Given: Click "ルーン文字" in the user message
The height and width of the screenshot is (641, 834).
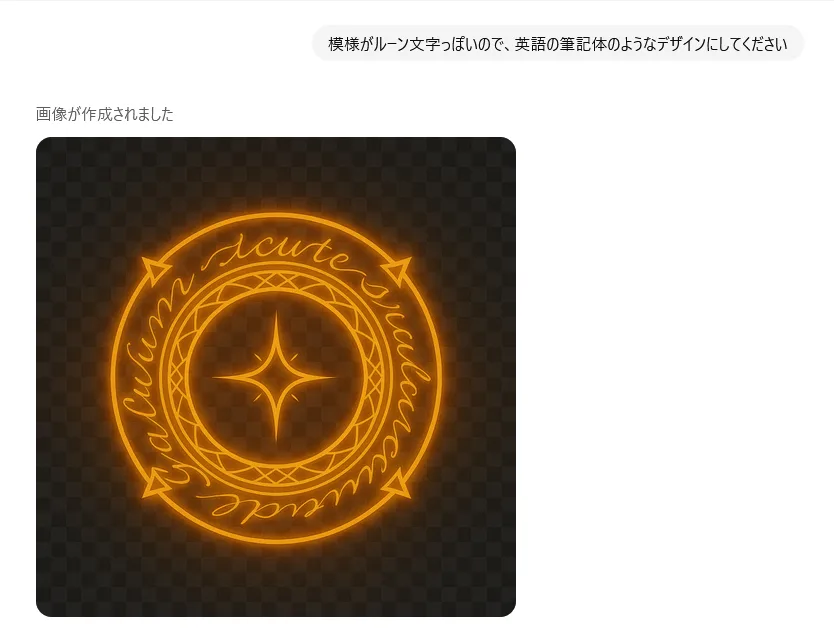Looking at the screenshot, I should (405, 44).
